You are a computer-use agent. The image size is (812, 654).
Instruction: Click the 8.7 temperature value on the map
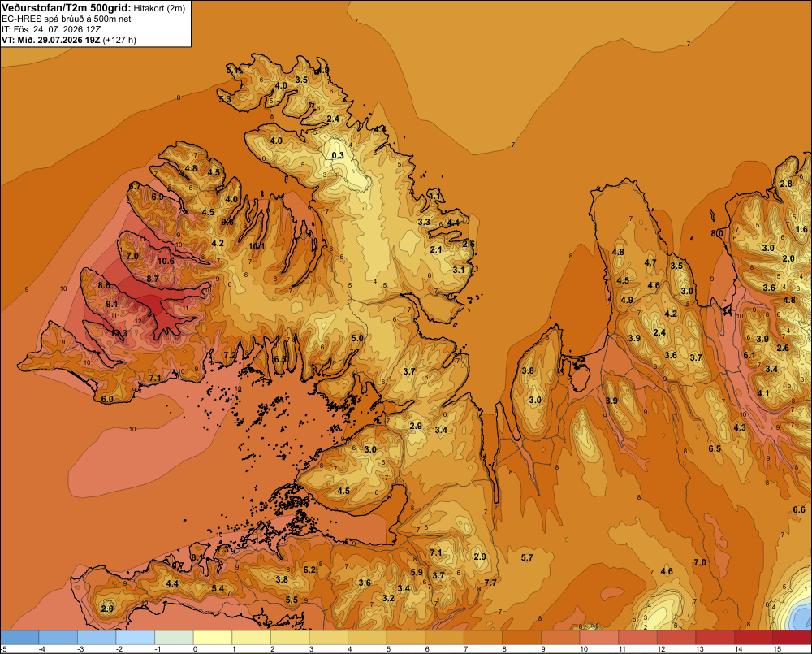click(x=153, y=279)
